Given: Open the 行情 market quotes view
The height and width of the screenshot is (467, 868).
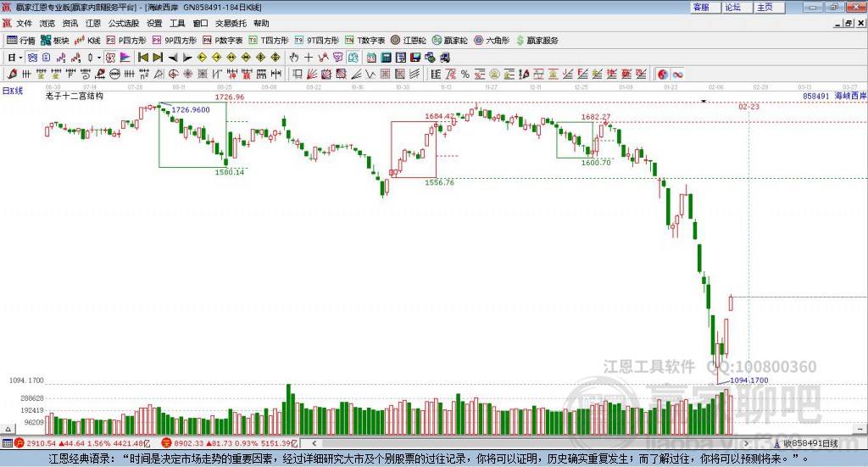Looking at the screenshot, I should click(x=20, y=41).
